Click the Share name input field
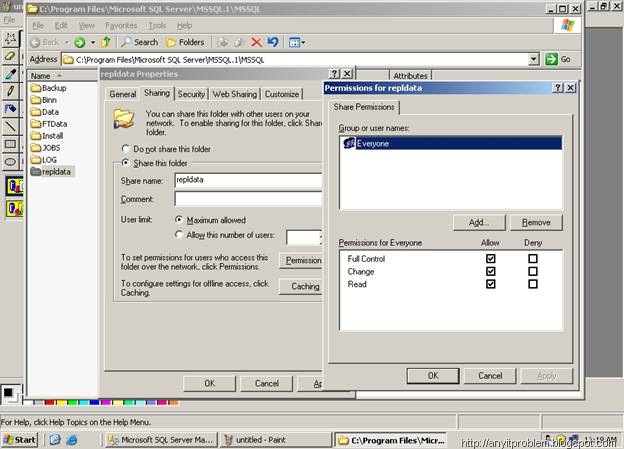The width and height of the screenshot is (624, 449). click(248, 180)
